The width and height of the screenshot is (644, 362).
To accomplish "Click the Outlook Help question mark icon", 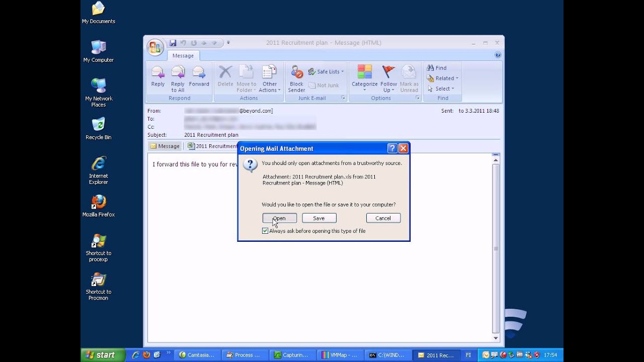I will [x=498, y=55].
